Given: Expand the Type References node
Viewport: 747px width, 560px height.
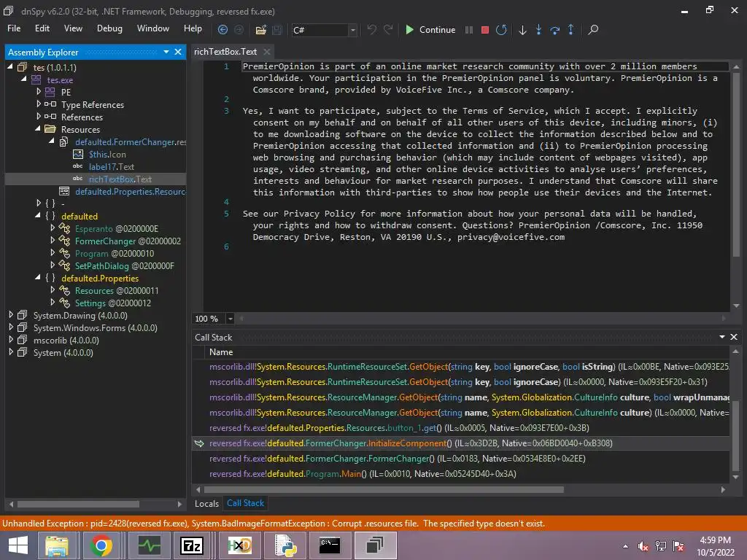Looking at the screenshot, I should 39,104.
